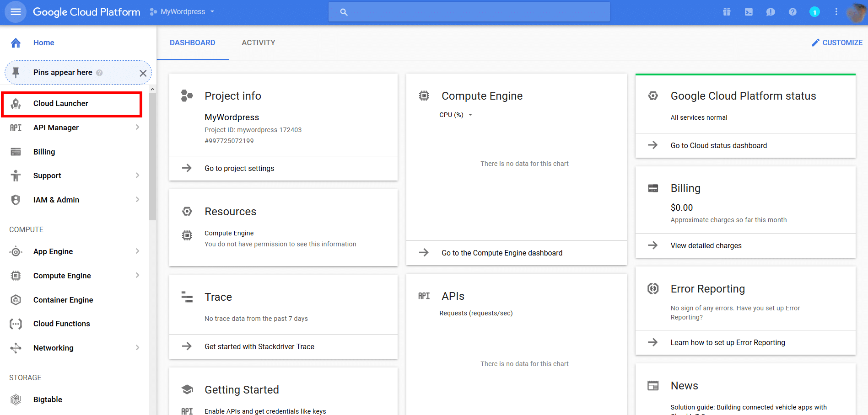Go to the Home link in sidebar
The height and width of the screenshot is (415, 868).
coord(44,43)
